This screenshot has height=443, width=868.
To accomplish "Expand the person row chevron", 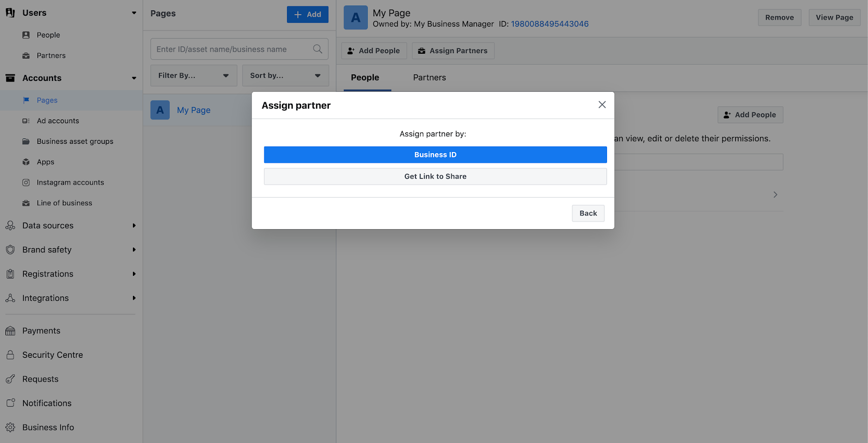I will [775, 194].
